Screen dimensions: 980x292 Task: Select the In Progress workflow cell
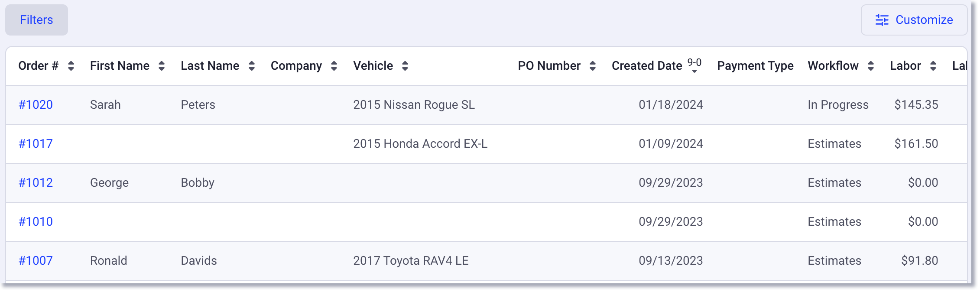tap(838, 105)
